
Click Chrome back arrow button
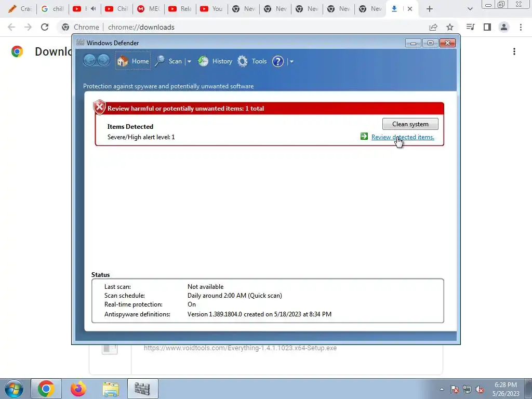pyautogui.click(x=11, y=27)
